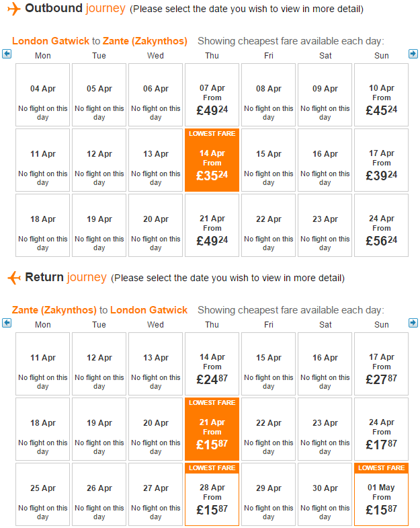Choose return lowest fare 21 Apr
The width and height of the screenshot is (420, 528).
(x=212, y=429)
